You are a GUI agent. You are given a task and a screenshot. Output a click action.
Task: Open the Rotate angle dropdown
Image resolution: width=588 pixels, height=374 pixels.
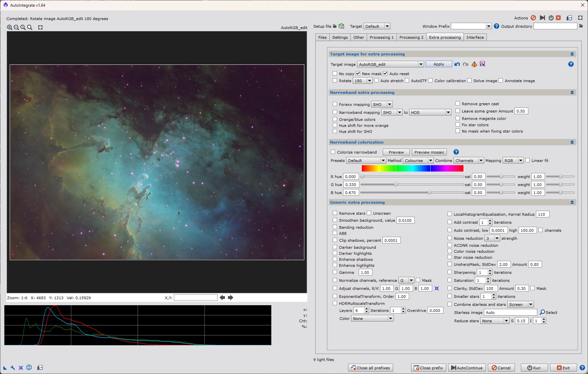369,81
